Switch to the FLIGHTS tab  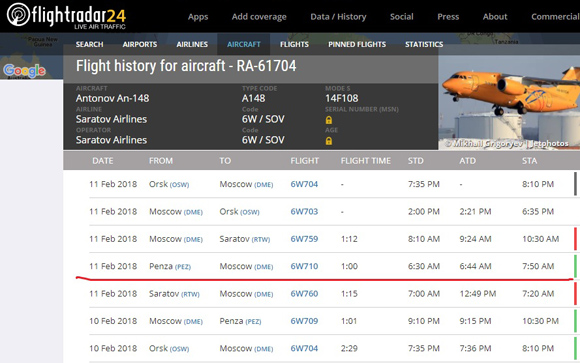[294, 44]
